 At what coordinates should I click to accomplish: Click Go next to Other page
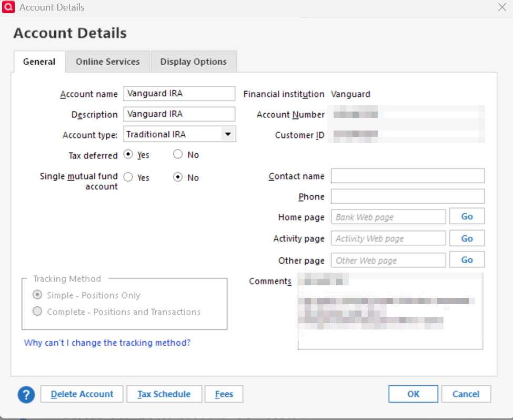[467, 260]
